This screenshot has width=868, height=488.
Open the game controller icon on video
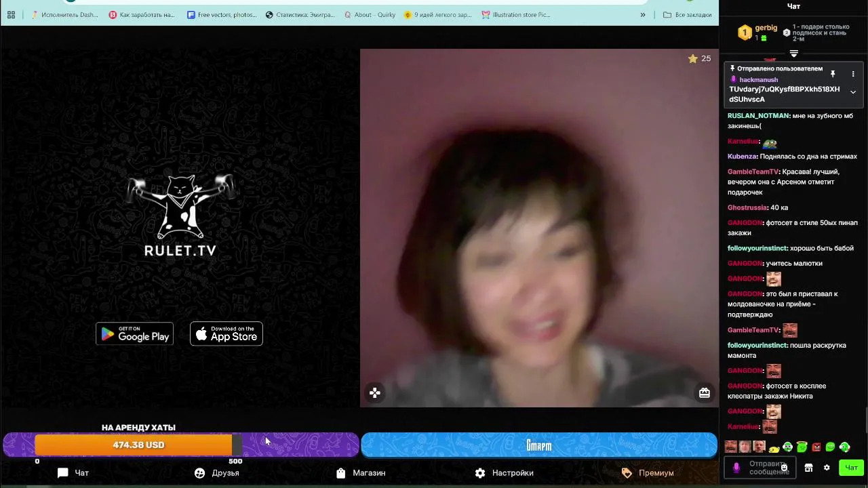[x=374, y=392]
